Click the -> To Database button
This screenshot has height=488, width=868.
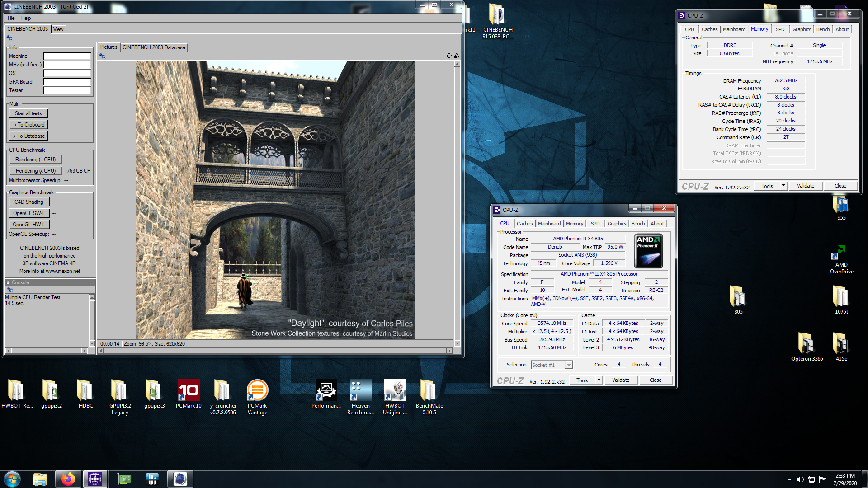(28, 136)
